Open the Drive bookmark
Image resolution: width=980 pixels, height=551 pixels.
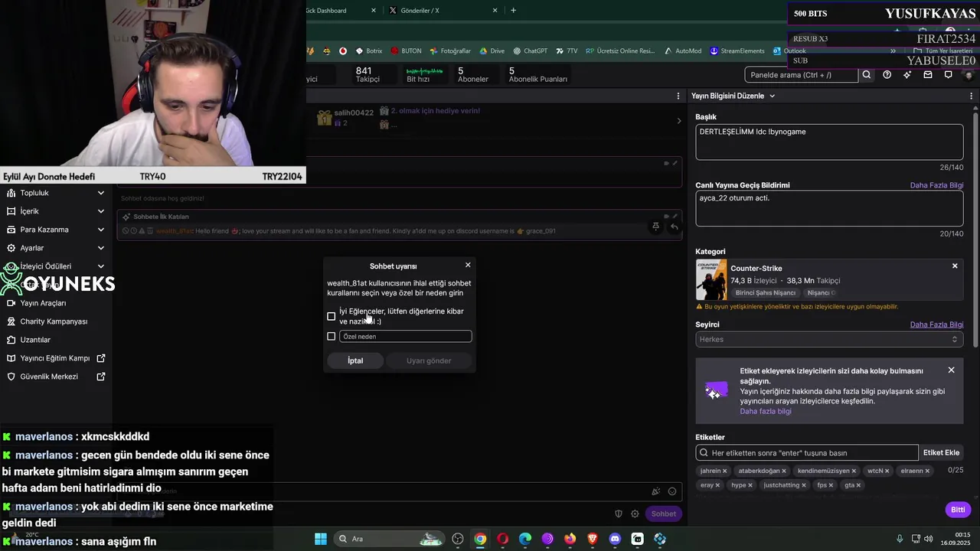492,51
